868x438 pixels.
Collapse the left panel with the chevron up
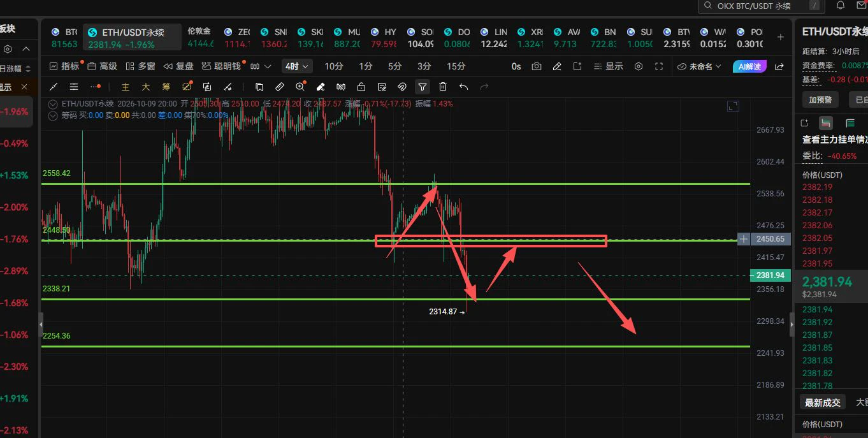point(26,49)
